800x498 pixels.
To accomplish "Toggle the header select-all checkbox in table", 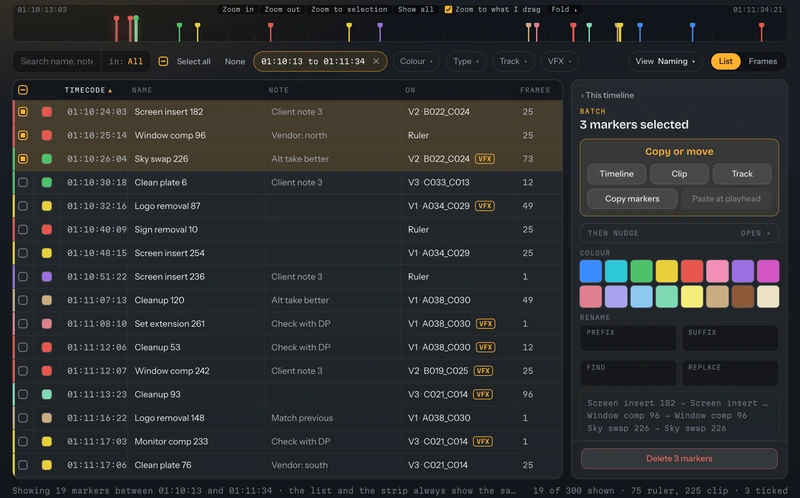I will 23,90.
